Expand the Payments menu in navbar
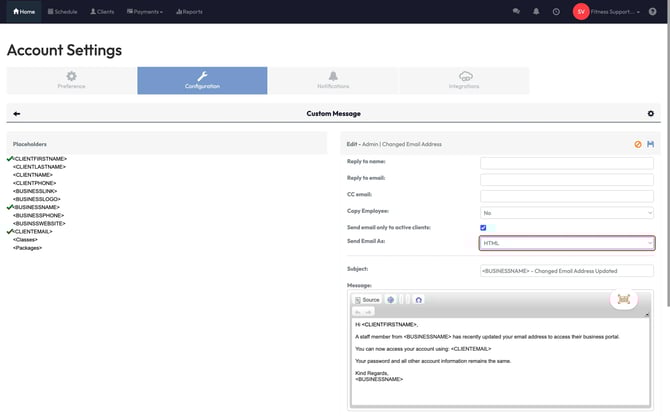Screen dimensions: 670x416 (146, 12)
